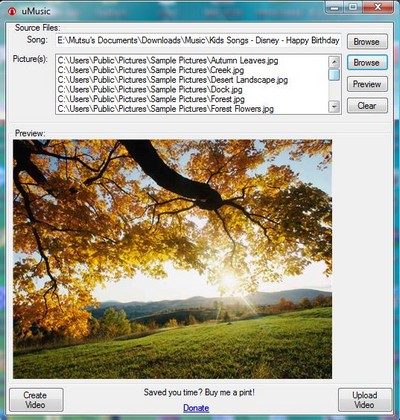Image resolution: width=400 pixels, height=420 pixels.
Task: Browse for a song file
Action: click(367, 42)
